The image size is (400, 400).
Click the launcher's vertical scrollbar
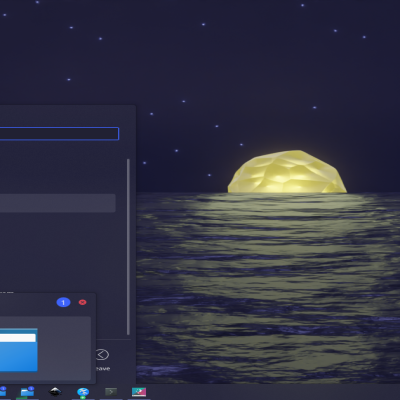128,247
